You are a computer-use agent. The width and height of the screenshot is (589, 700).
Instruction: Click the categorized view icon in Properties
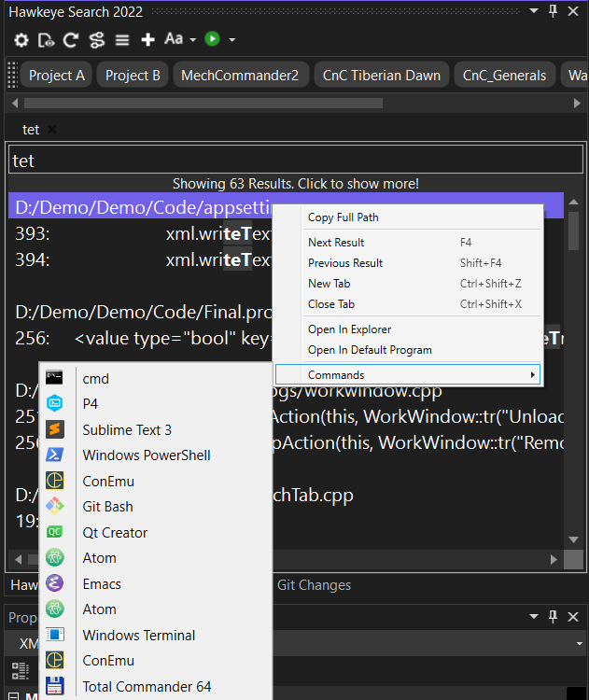pyautogui.click(x=21, y=671)
